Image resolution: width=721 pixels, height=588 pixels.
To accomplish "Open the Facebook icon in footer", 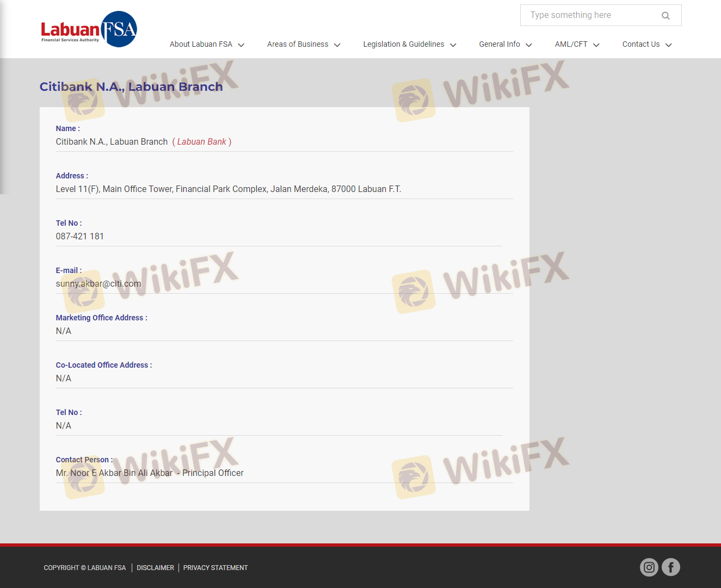I will pyautogui.click(x=671, y=567).
